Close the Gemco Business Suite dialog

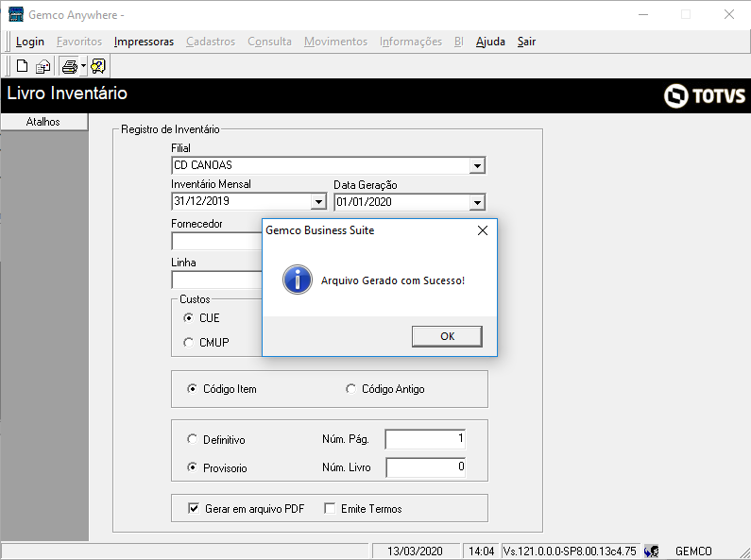coord(483,230)
